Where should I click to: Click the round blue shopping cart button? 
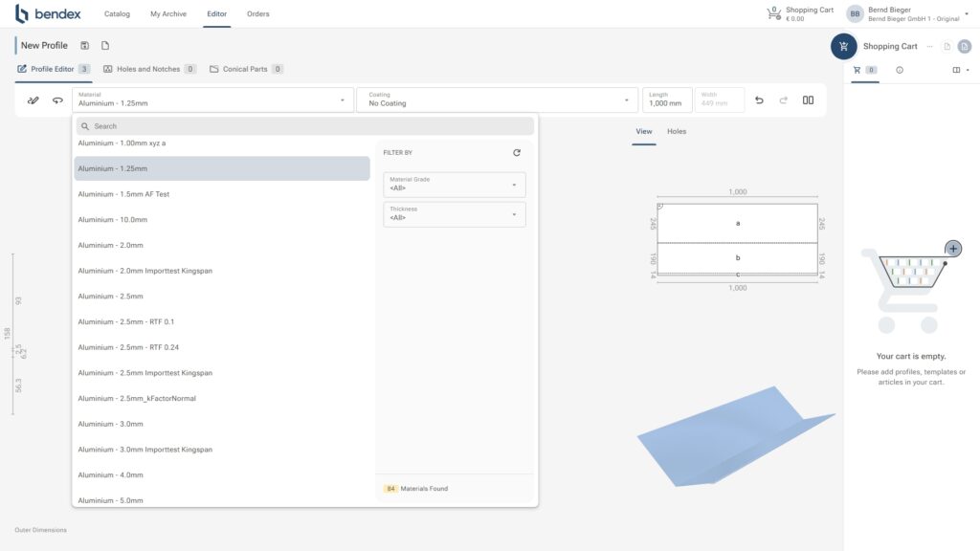point(843,46)
